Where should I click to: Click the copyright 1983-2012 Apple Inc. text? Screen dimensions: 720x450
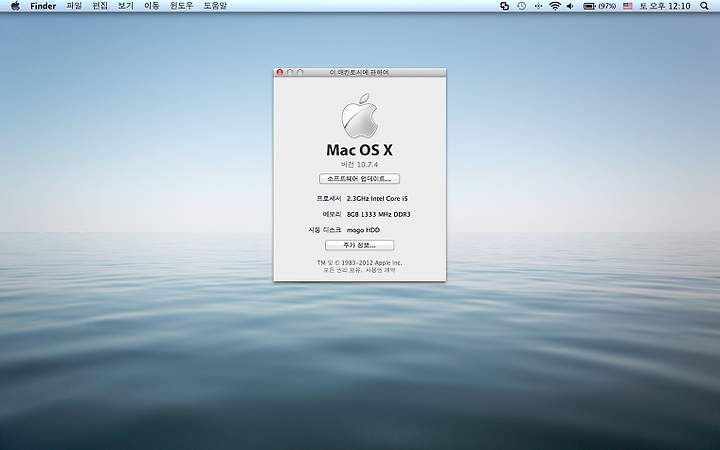[360, 263]
